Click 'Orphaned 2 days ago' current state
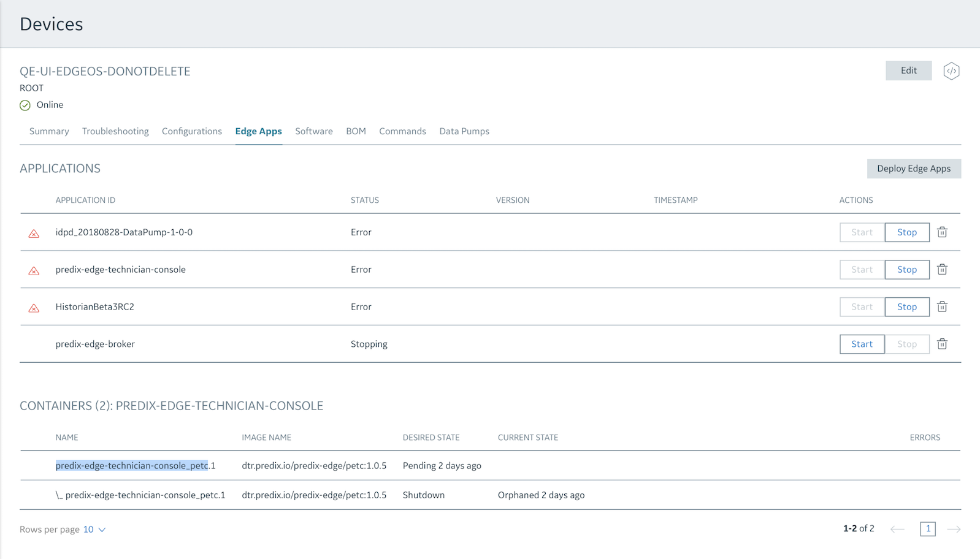Screen dimensions: 980x559 click(541, 495)
